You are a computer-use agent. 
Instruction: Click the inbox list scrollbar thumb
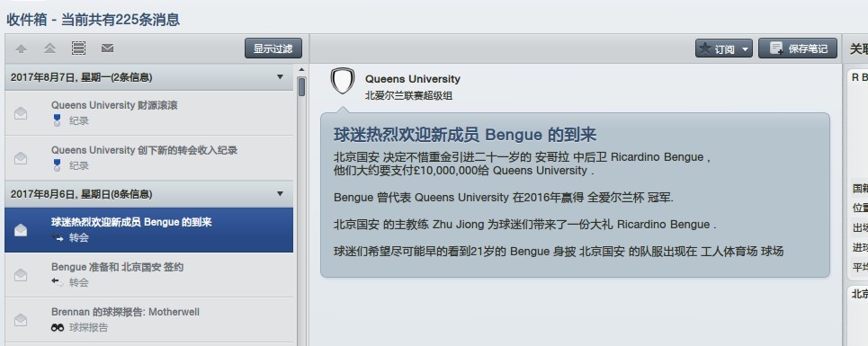coord(301,87)
